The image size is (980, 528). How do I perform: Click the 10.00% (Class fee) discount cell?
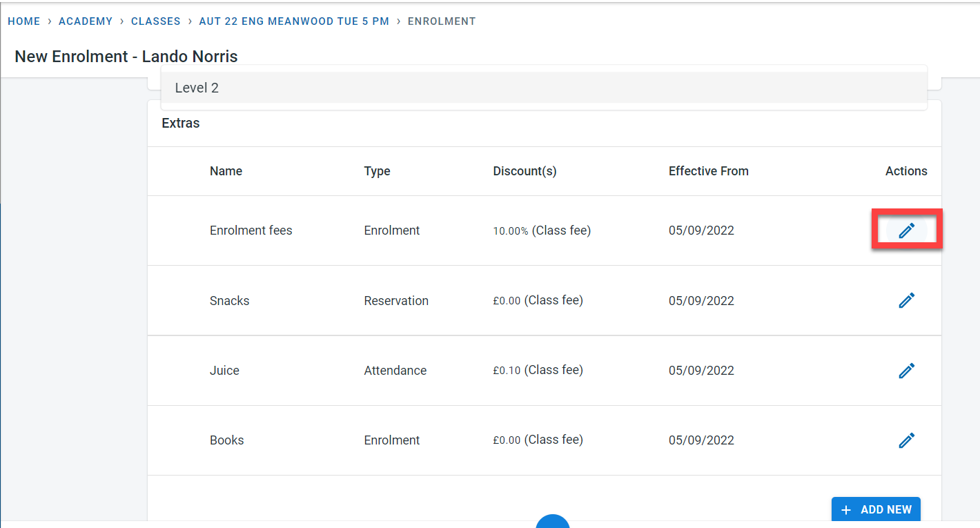coord(541,231)
